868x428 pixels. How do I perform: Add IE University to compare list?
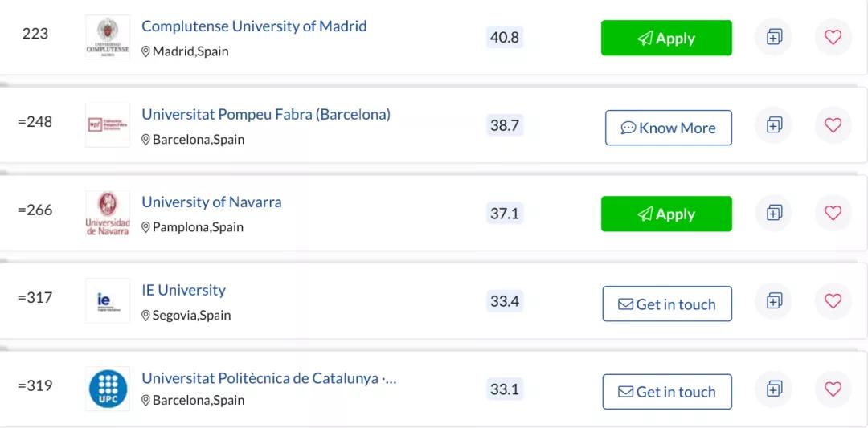coord(773,301)
